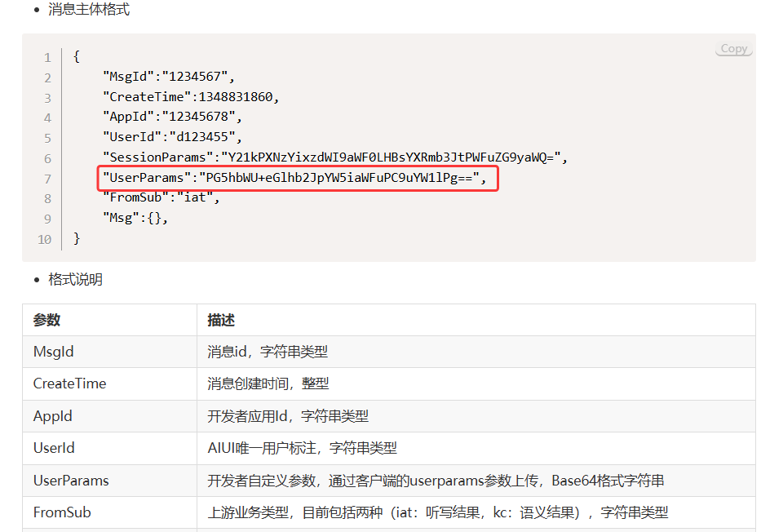Viewport: 761px width, 532px height.
Task: Click the 消息主体格式 bullet heading
Action: coord(89,10)
